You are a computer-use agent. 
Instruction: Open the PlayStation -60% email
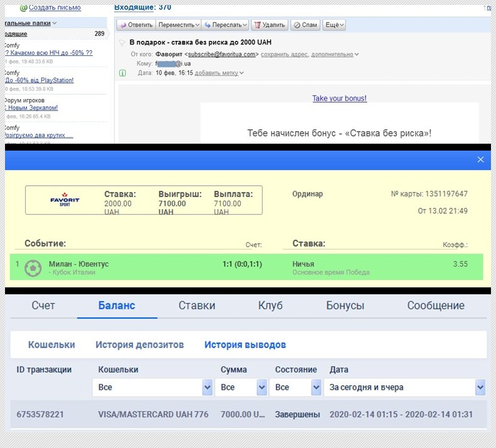[x=40, y=80]
